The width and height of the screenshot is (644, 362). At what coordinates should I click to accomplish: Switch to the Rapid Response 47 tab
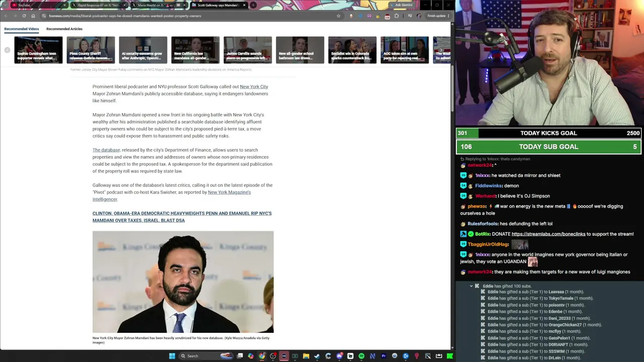tap(98, 5)
